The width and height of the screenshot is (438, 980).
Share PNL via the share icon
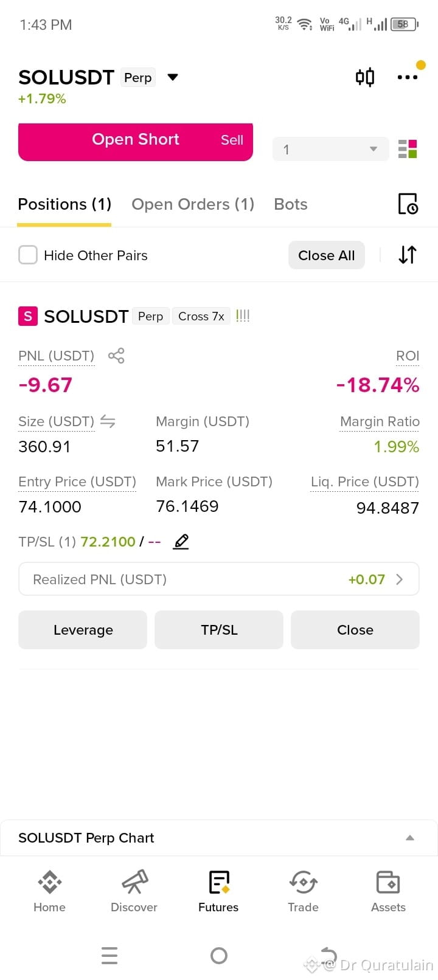point(116,356)
